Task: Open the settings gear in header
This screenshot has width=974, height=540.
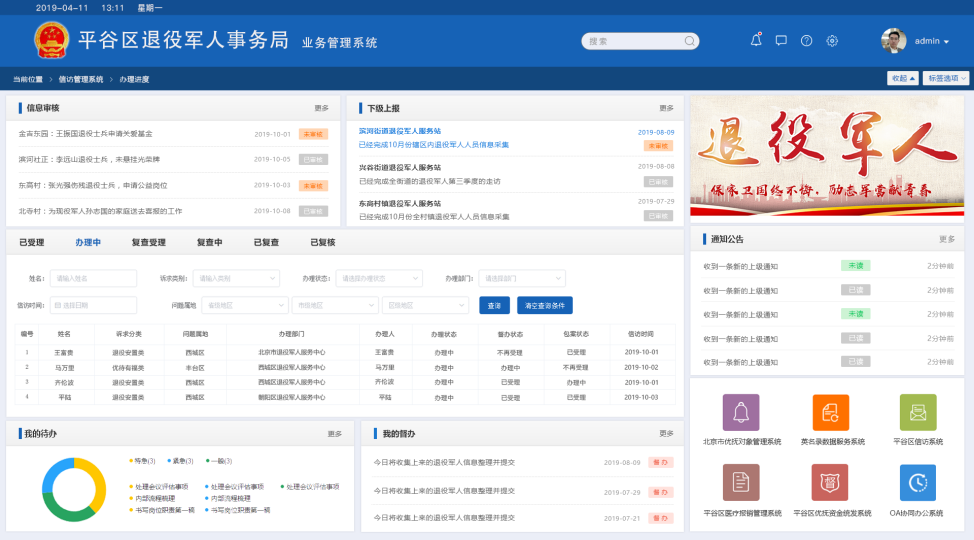Action: point(832,41)
